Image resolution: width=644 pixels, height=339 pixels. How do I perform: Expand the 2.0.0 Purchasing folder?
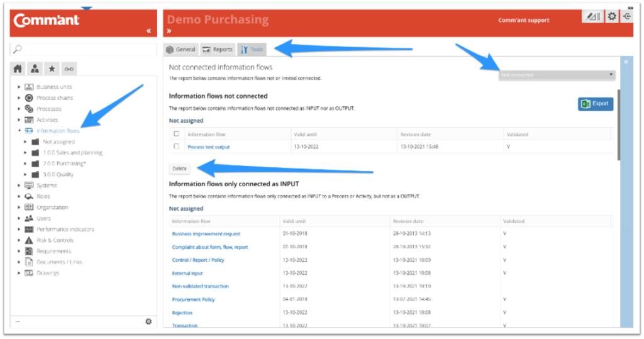(x=26, y=164)
